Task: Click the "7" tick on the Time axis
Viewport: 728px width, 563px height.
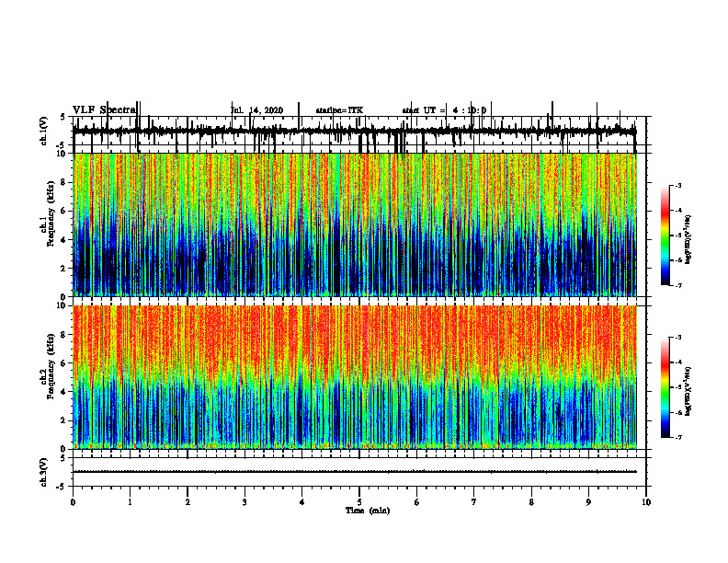Action: coord(474,502)
